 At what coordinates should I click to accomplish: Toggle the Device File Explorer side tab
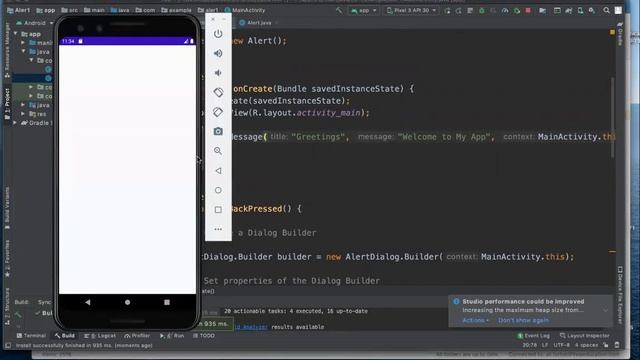620,295
